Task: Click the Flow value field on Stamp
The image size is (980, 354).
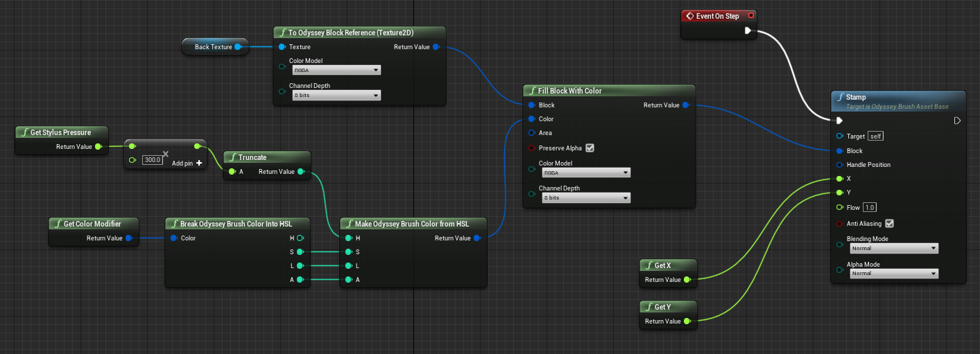Action: [870, 208]
